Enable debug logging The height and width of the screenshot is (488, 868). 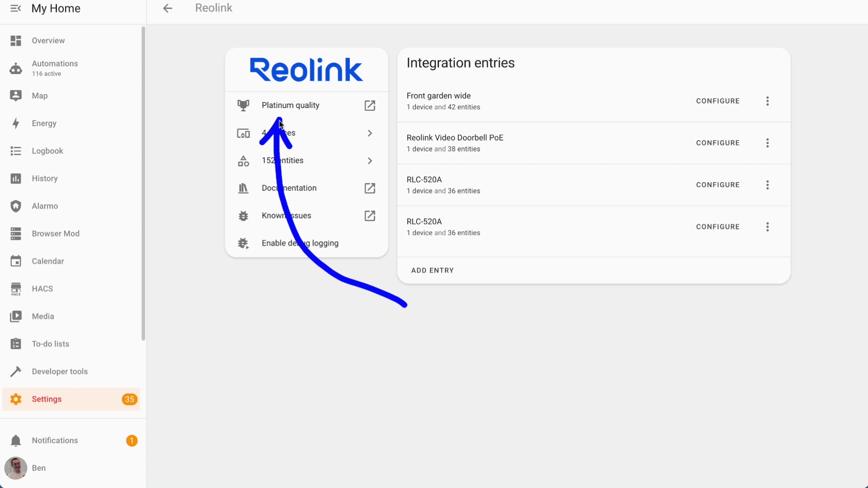coord(300,243)
